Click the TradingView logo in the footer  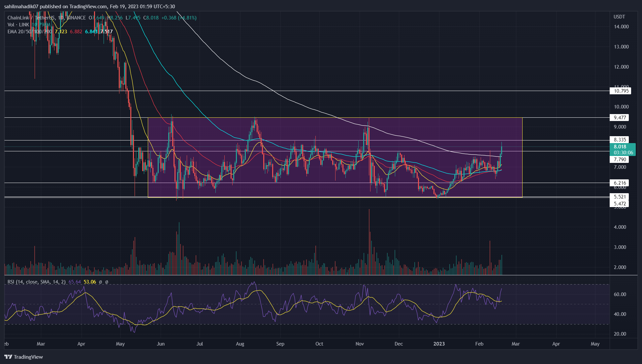[x=24, y=357]
